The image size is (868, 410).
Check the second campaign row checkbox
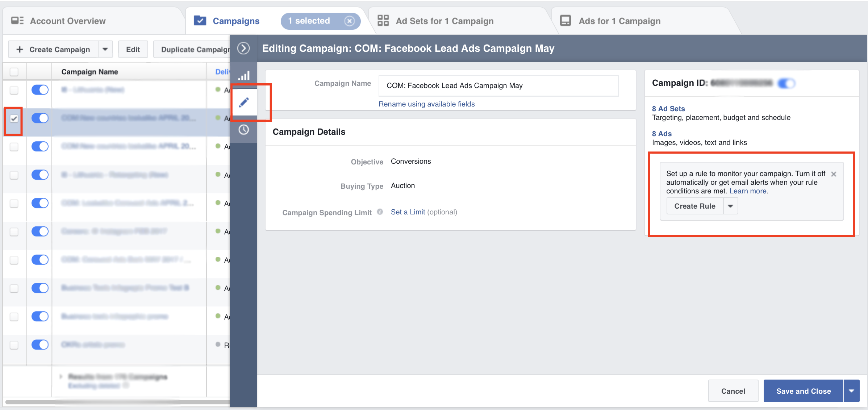click(x=13, y=117)
